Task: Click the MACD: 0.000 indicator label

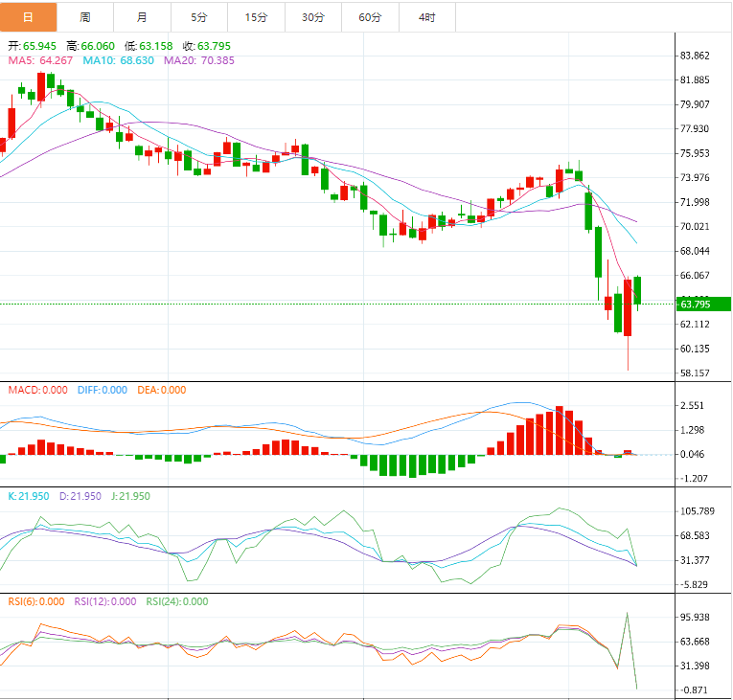Action: click(37, 390)
